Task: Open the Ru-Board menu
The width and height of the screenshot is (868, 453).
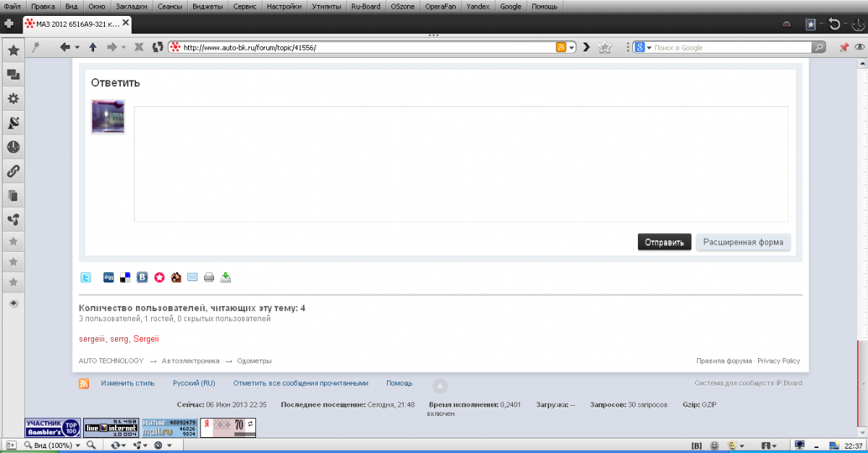Action: [365, 6]
